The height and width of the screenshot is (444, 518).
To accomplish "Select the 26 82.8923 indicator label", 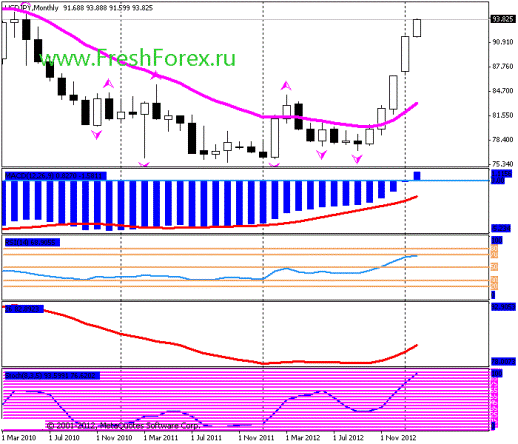I will pyautogui.click(x=24, y=309).
